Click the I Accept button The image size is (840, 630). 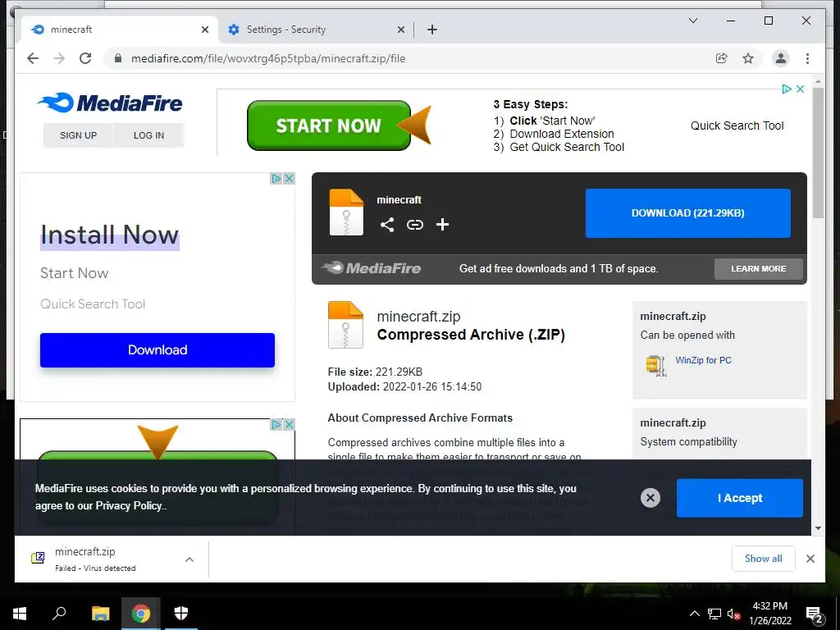(x=740, y=498)
